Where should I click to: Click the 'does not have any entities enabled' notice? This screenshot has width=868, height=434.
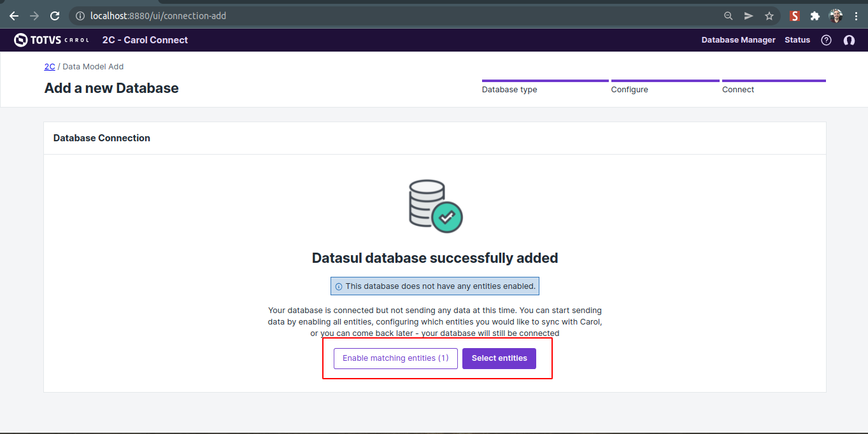coord(435,286)
